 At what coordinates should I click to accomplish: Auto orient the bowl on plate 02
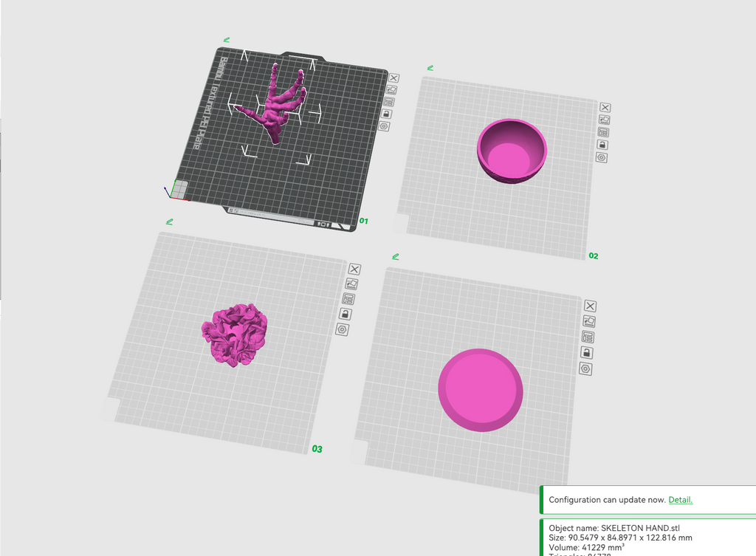tap(604, 120)
